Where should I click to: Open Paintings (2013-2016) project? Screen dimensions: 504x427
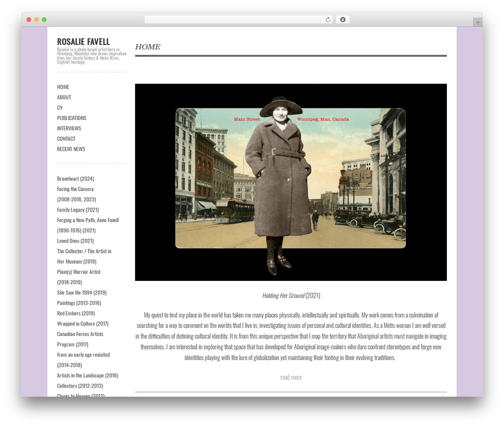click(79, 303)
